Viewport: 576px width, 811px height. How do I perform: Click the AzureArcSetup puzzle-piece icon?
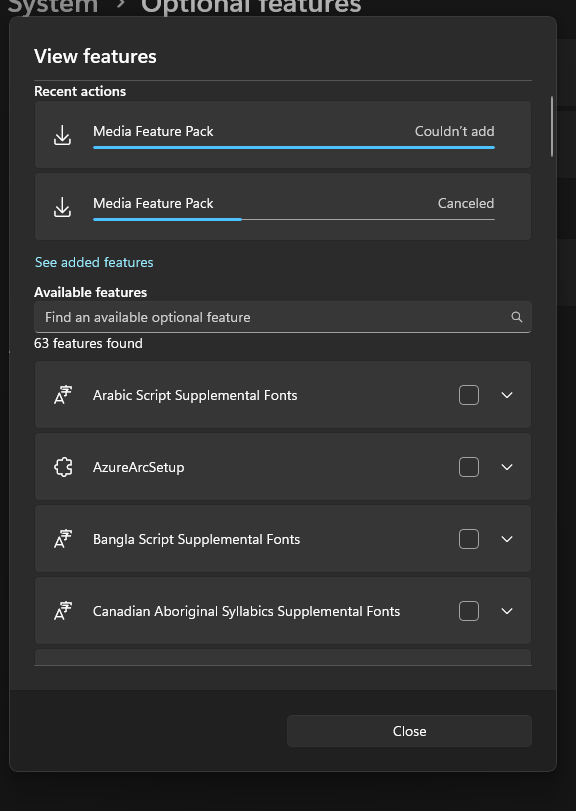click(x=63, y=467)
